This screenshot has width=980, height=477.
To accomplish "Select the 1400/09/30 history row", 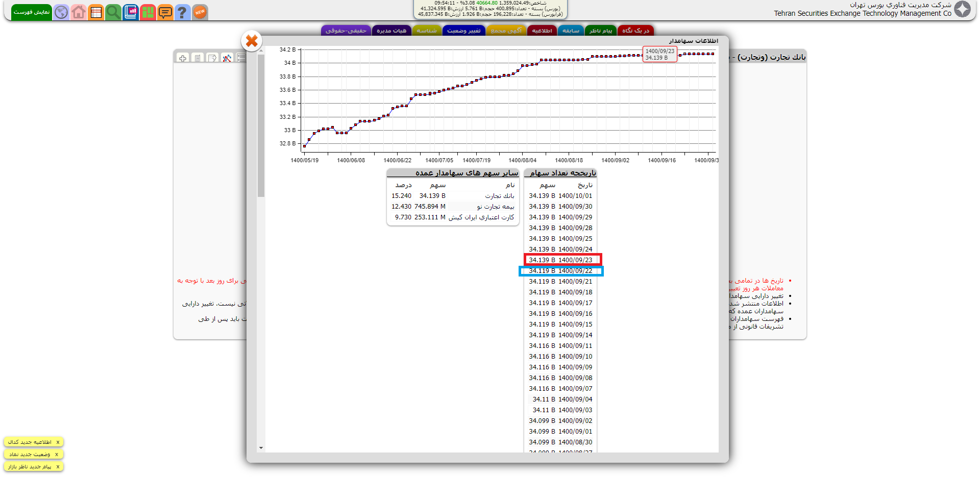I will pos(560,207).
